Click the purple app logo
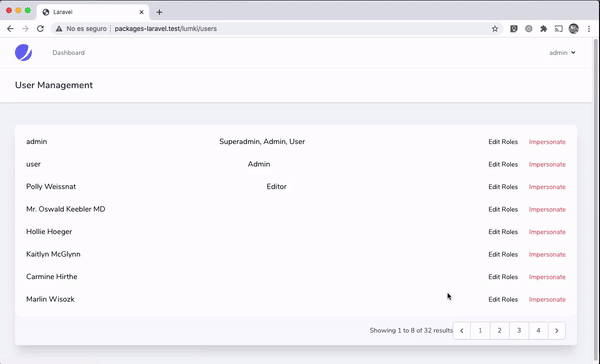600x364 pixels. tap(23, 53)
